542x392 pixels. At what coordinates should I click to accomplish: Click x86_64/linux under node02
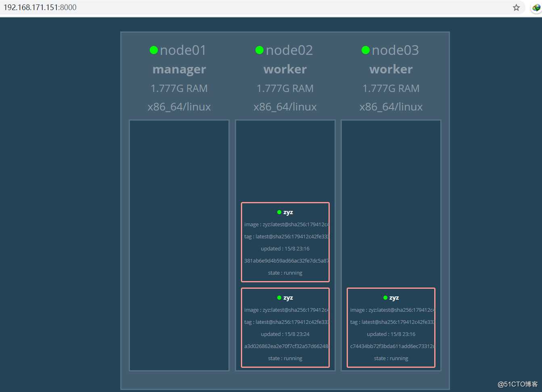(285, 107)
